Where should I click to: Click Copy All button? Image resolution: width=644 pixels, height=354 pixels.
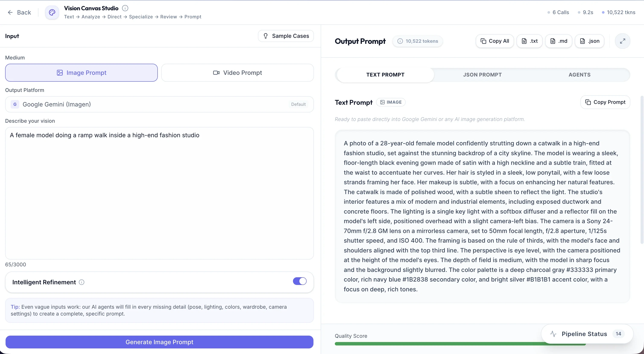pyautogui.click(x=495, y=41)
